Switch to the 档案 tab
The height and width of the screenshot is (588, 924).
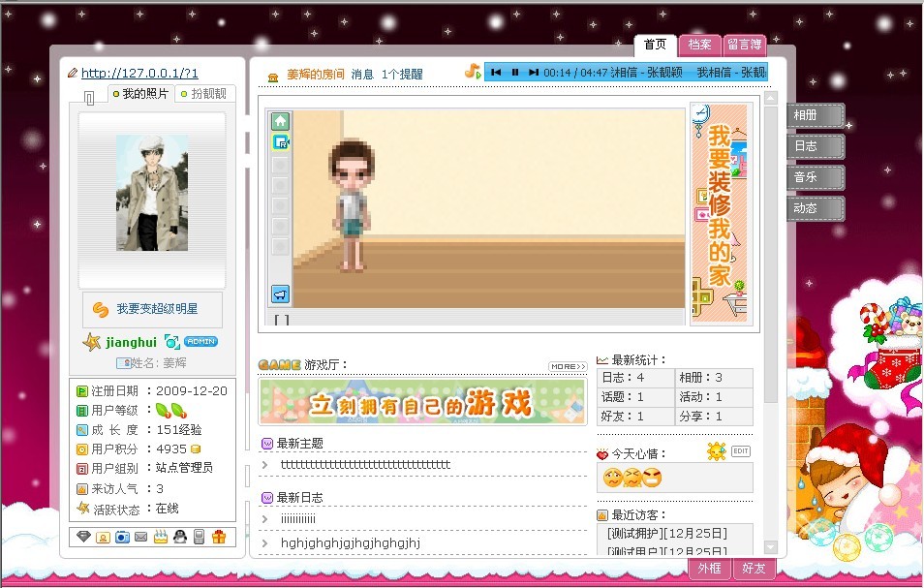pos(699,45)
